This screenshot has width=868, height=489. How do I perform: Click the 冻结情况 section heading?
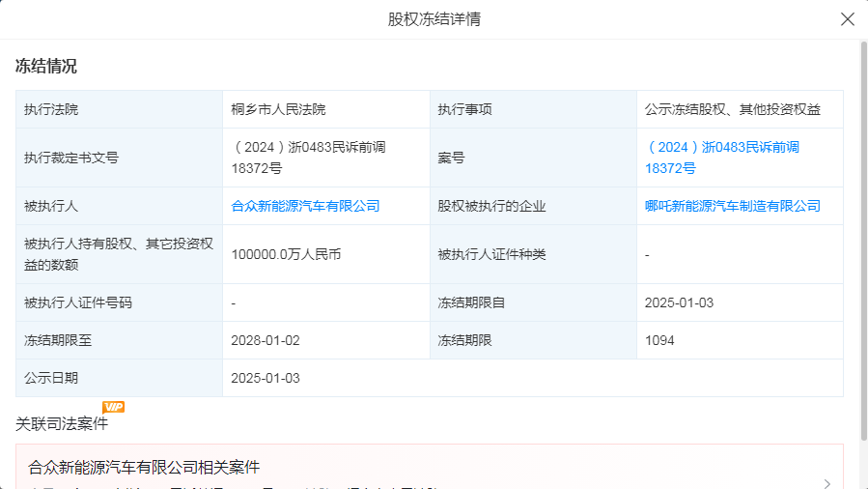tap(46, 67)
